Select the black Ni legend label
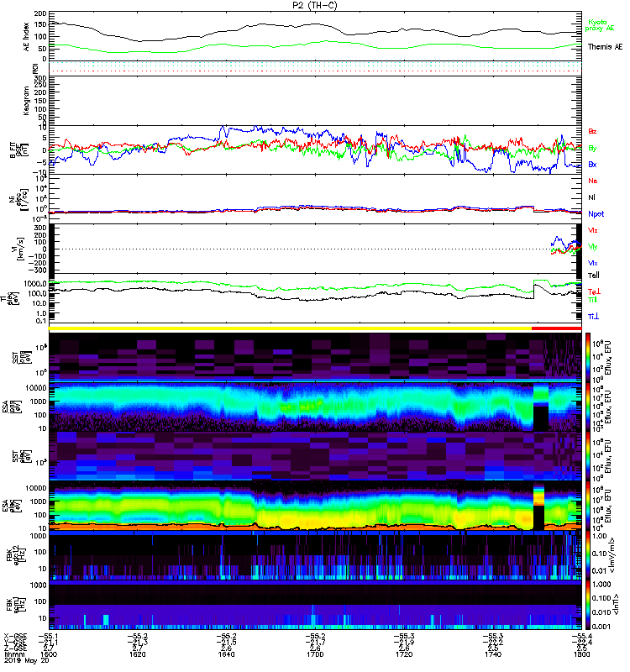The height and width of the screenshot is (672, 630). click(591, 197)
